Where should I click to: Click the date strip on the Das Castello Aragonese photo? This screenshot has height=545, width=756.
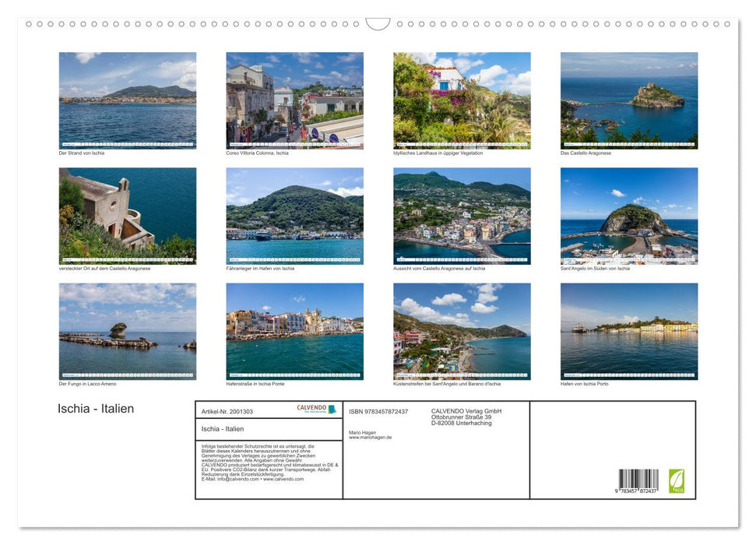click(628, 144)
